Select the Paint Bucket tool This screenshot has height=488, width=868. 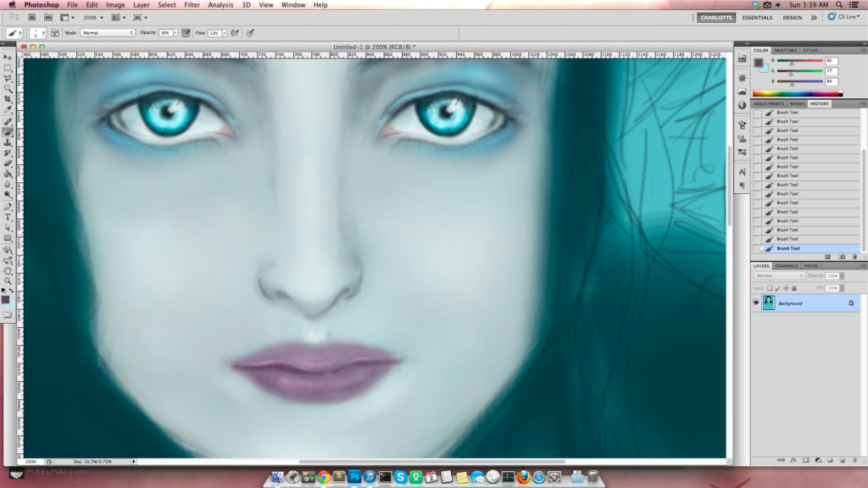8,175
